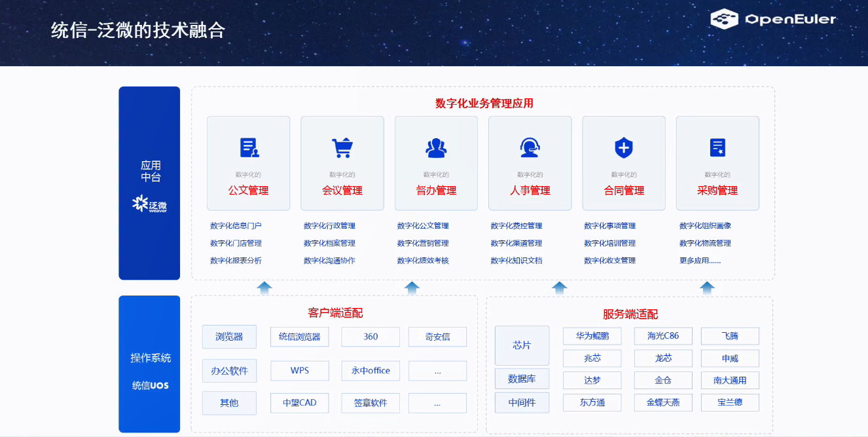Click the 奇安信 box
Screen dimensions: 868x437
pos(438,337)
